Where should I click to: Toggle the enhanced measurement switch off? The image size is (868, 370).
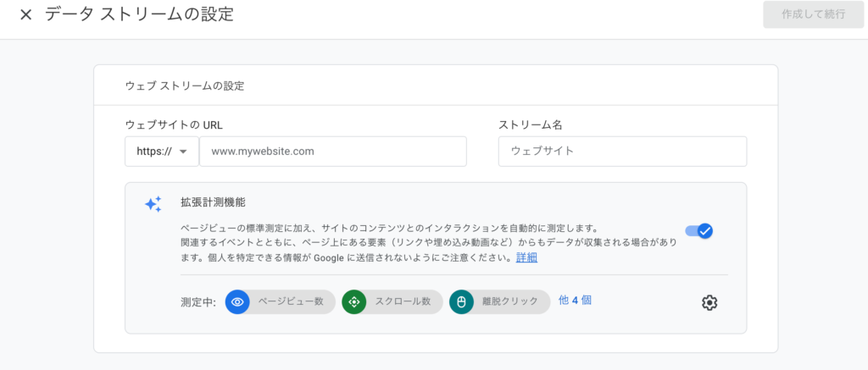pos(699,230)
